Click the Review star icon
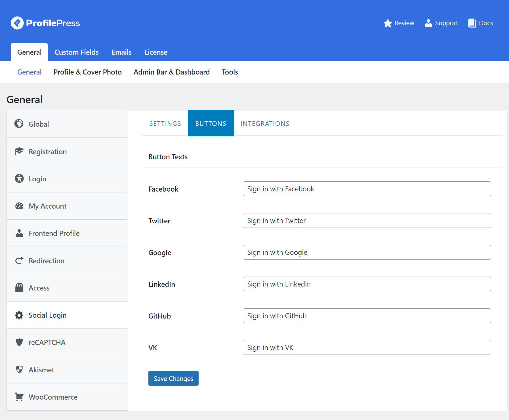This screenshot has width=509, height=420. click(388, 23)
